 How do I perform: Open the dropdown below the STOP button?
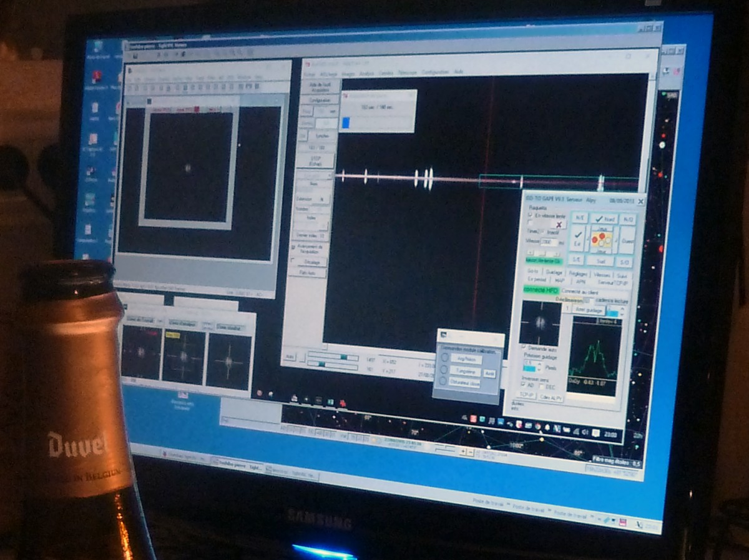coord(317,177)
